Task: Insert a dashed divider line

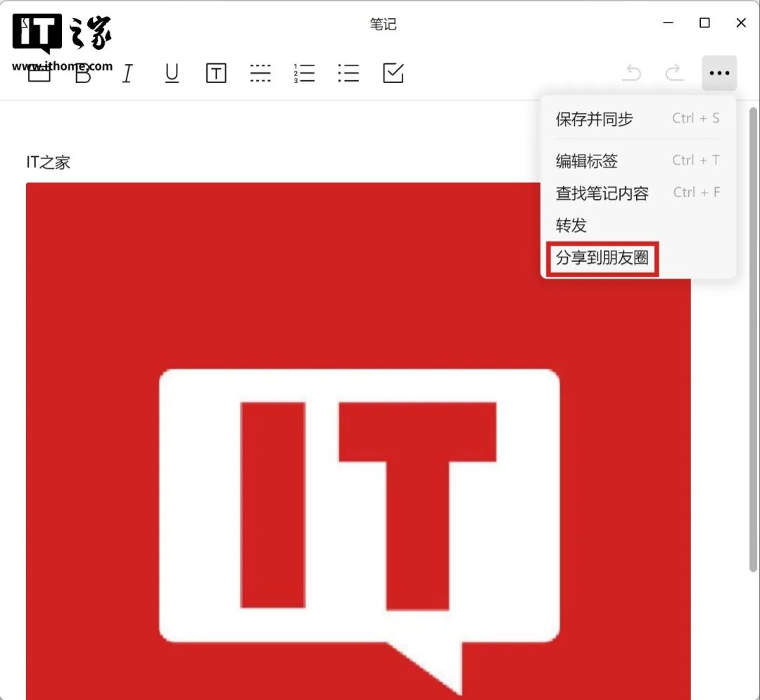Action: [x=260, y=73]
